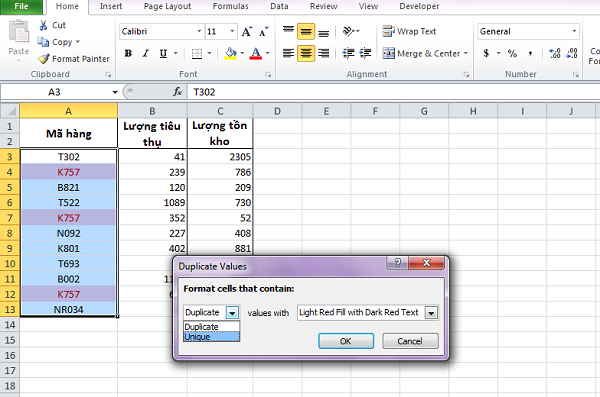
Task: Toggle Wrap Text
Action: [409, 31]
